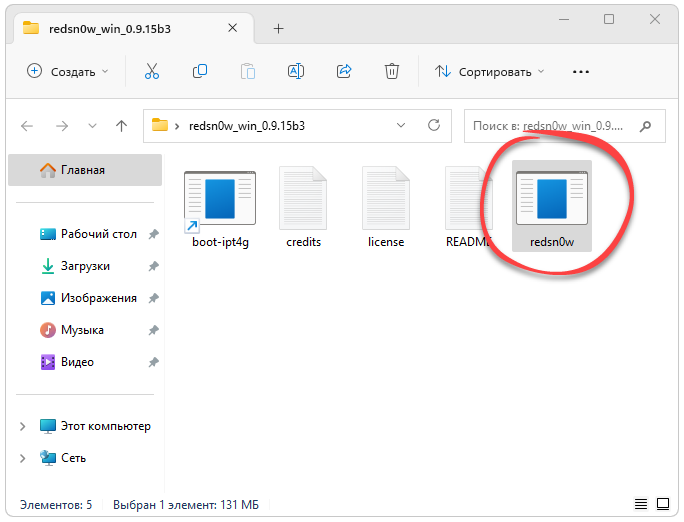Expand Этот компьютер tree node
Viewport: 684px width, 522px height.
[x=23, y=426]
